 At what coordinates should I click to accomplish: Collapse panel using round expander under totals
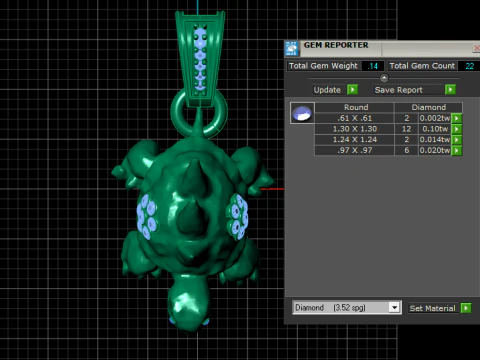(384, 78)
